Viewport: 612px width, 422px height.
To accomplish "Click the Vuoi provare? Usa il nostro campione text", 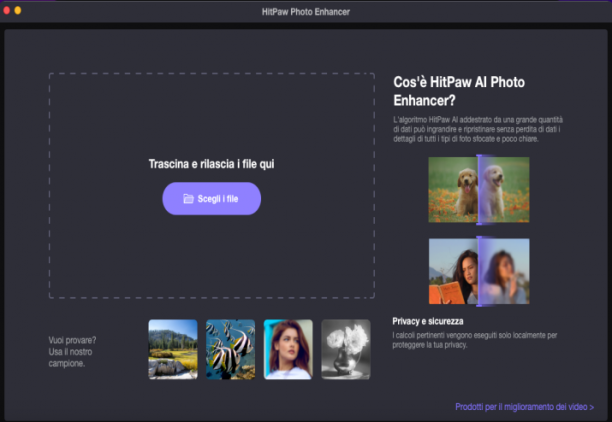I will (x=72, y=352).
